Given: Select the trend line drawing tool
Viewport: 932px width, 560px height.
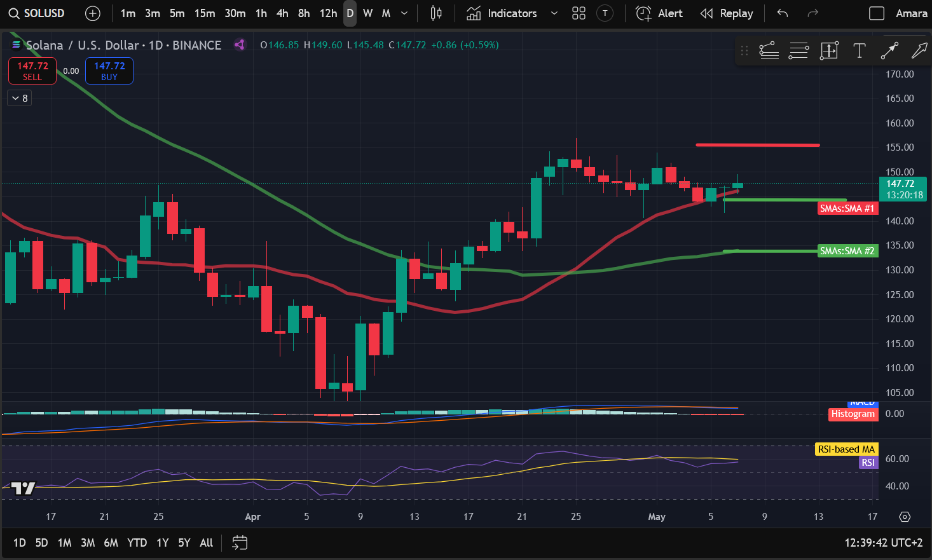Looking at the screenshot, I should pyautogui.click(x=889, y=51).
